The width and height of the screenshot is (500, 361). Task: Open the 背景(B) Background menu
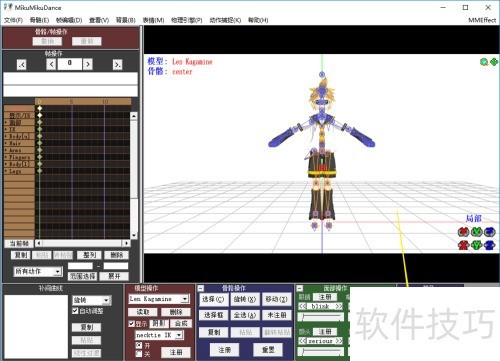pyautogui.click(x=126, y=20)
